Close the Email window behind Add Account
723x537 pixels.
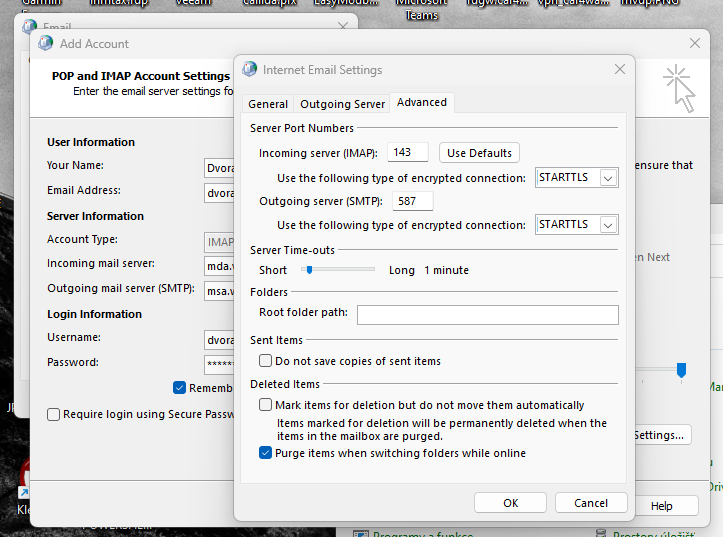[343, 26]
